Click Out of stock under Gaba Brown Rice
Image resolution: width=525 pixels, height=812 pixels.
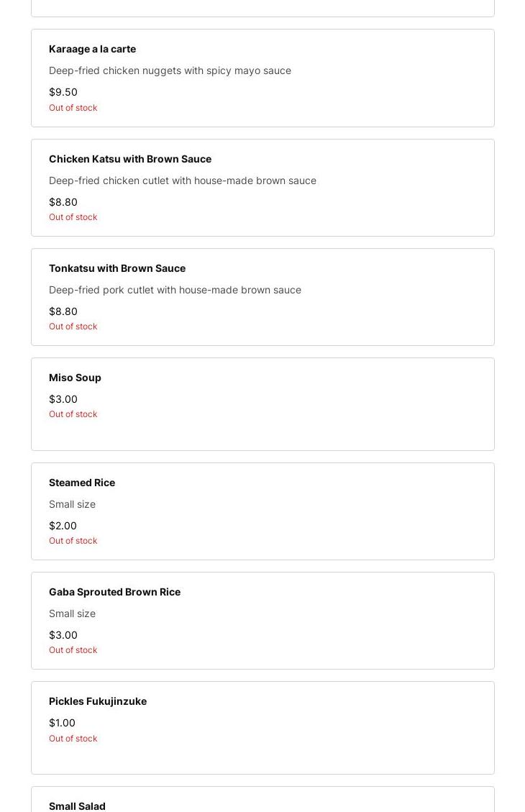pos(73,650)
